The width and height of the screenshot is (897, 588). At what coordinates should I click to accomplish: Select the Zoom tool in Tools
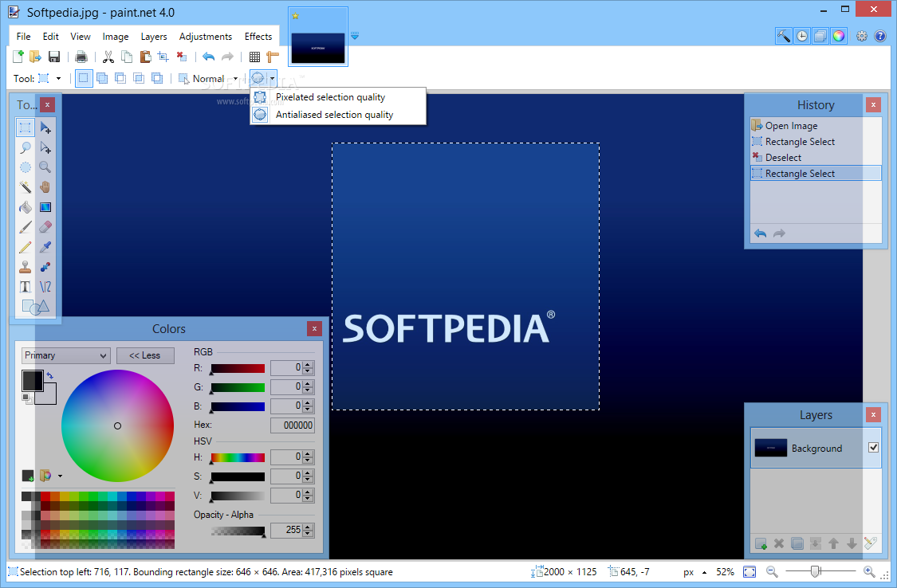coord(45,167)
